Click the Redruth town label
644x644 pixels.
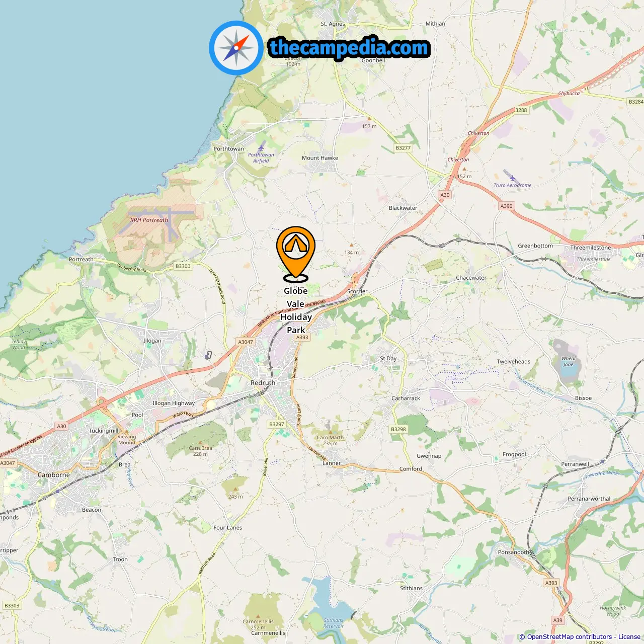pyautogui.click(x=263, y=383)
